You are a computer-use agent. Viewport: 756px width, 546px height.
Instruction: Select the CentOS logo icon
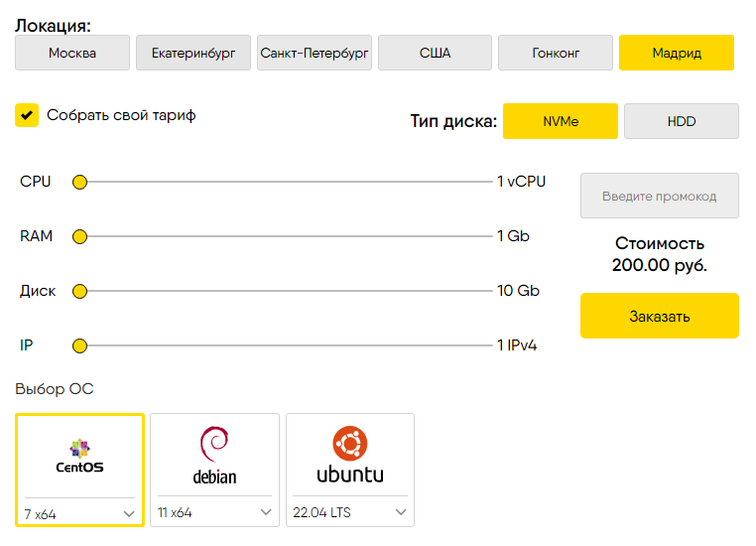[79, 448]
